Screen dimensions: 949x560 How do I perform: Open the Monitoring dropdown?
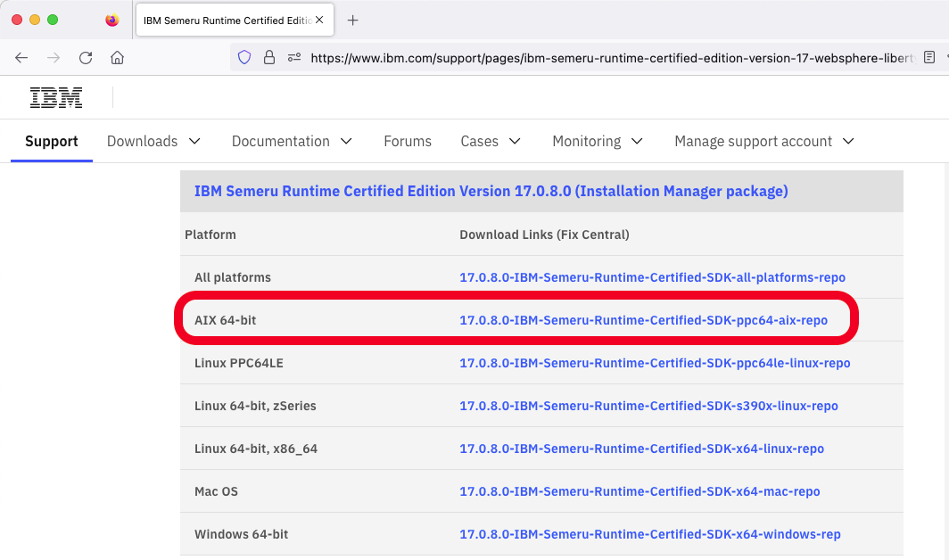597,141
